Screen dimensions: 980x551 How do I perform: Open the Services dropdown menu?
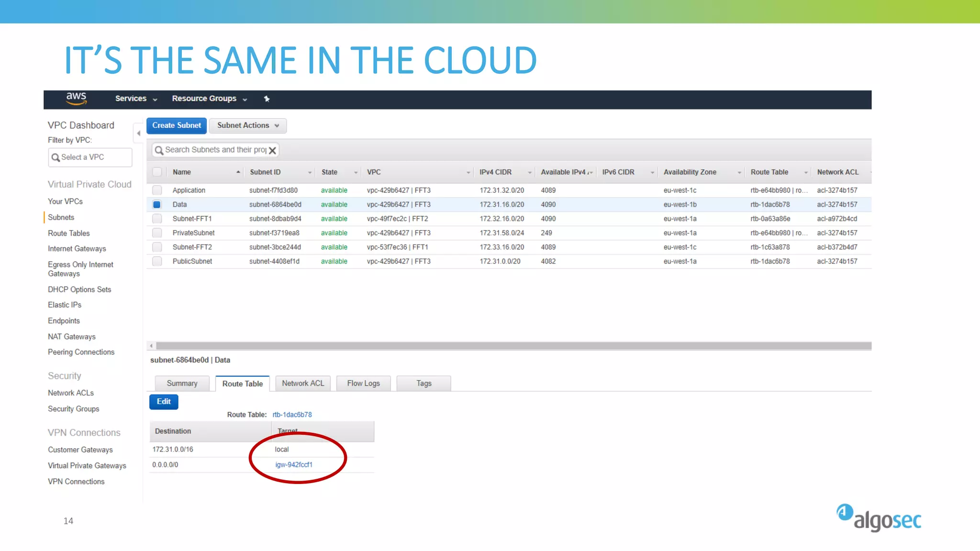point(136,99)
